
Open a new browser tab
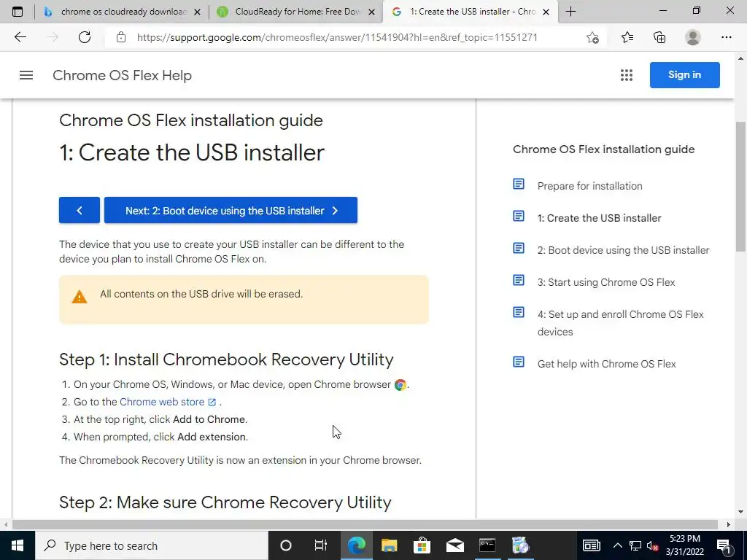coord(570,12)
